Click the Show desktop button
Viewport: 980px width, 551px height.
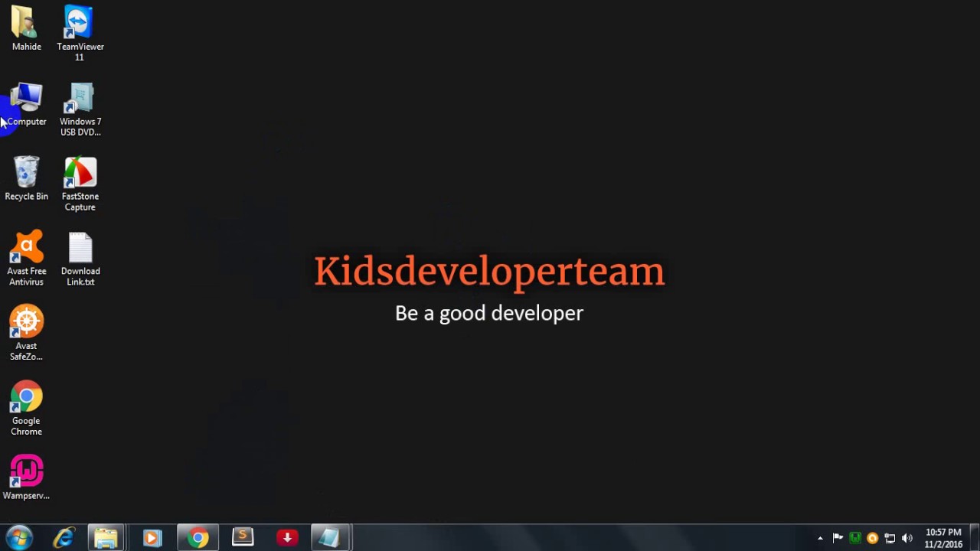[x=975, y=538]
